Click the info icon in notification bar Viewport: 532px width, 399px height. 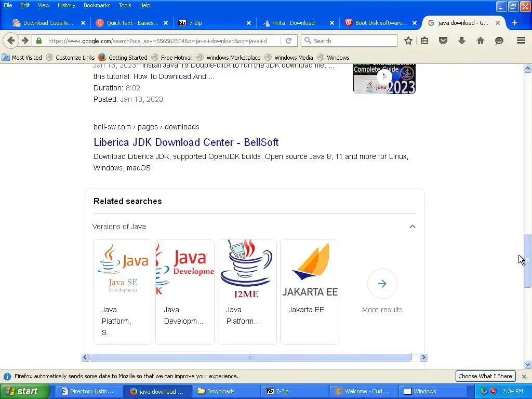point(7,376)
